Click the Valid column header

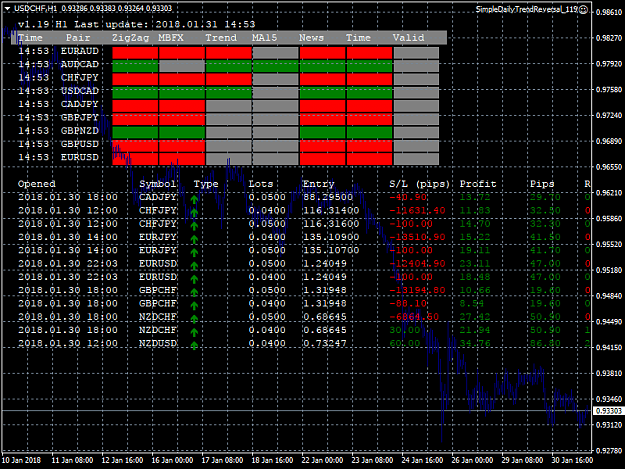[x=409, y=38]
